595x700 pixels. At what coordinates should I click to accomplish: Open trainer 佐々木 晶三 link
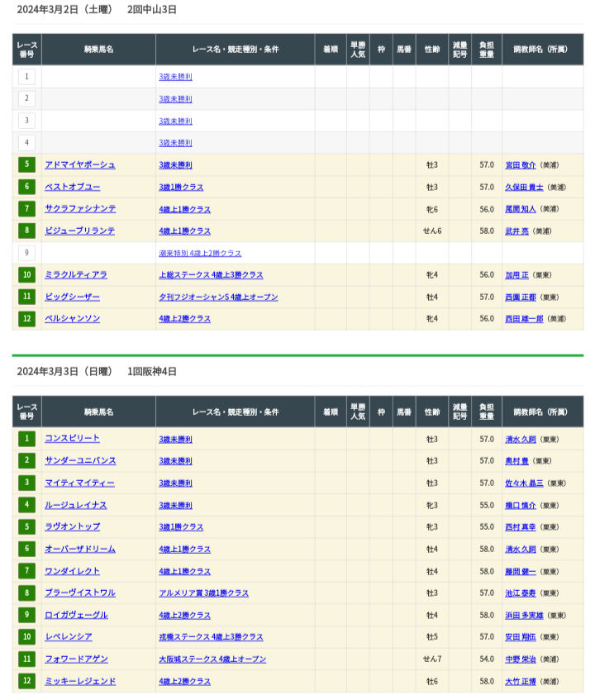[524, 483]
